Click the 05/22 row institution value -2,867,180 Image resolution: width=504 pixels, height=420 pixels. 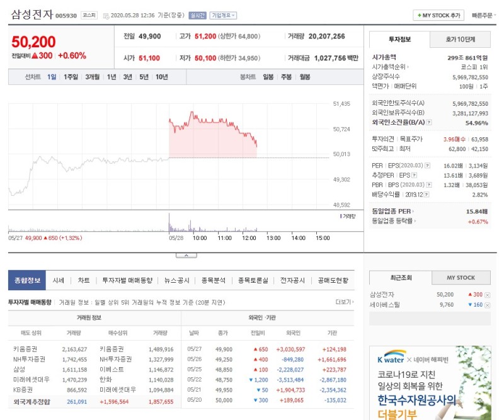tap(333, 380)
